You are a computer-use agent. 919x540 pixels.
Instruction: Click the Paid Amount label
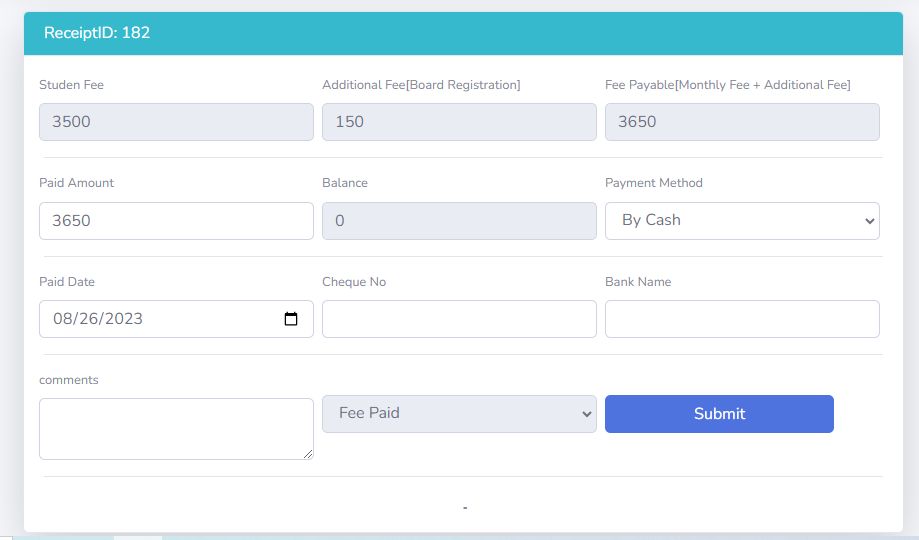(x=77, y=183)
